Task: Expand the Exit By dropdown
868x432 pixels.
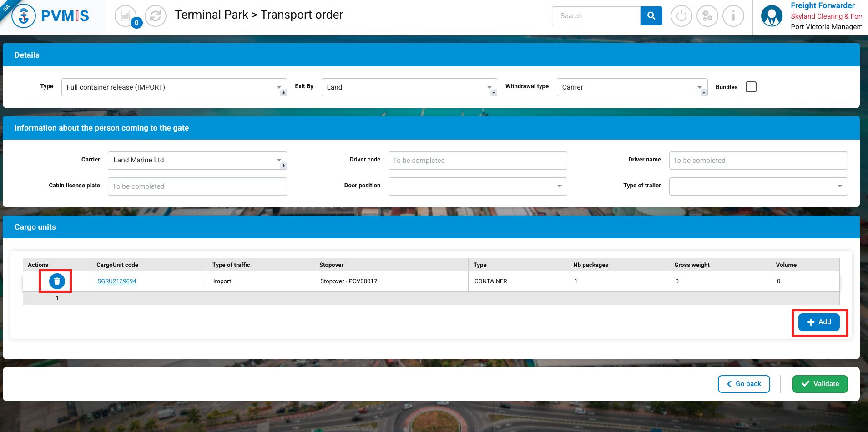Action: point(409,87)
